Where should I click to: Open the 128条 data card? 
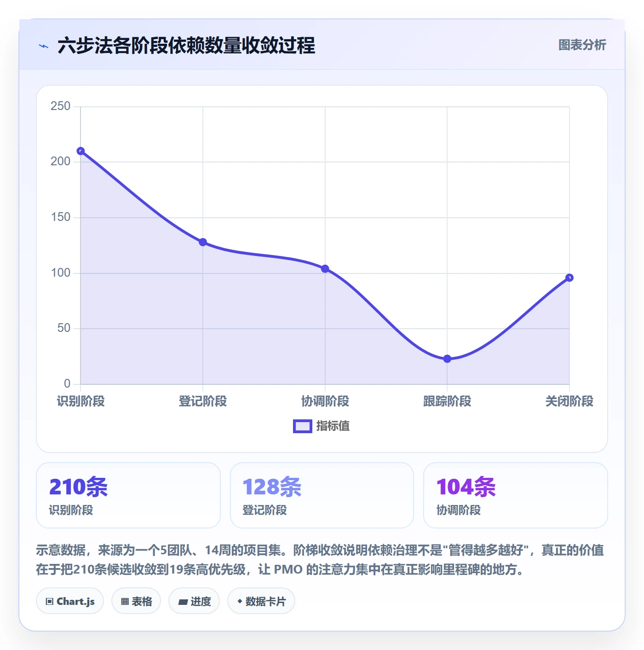pos(322,495)
